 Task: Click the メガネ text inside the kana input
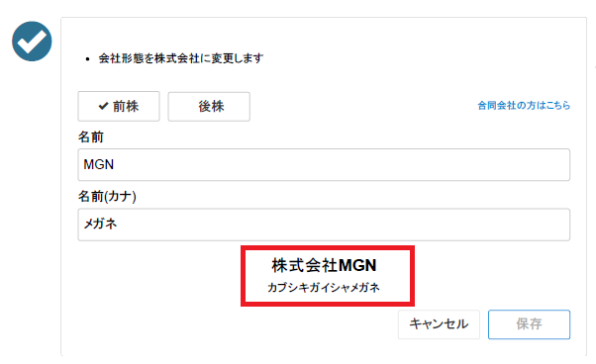coord(100,224)
